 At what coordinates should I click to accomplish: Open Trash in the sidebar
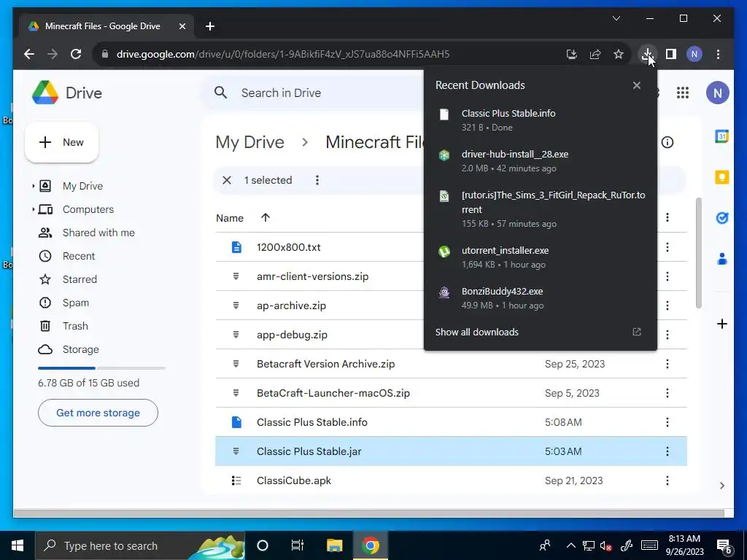click(x=75, y=326)
